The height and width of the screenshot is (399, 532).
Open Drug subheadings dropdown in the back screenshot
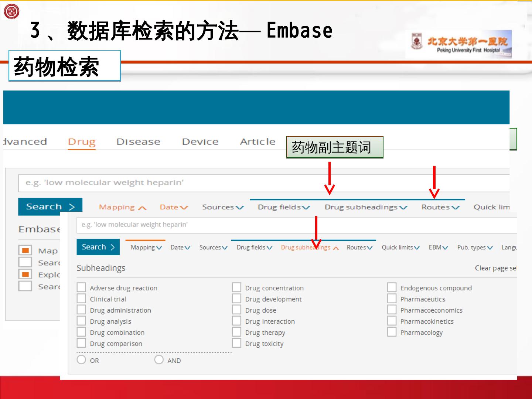click(x=366, y=207)
